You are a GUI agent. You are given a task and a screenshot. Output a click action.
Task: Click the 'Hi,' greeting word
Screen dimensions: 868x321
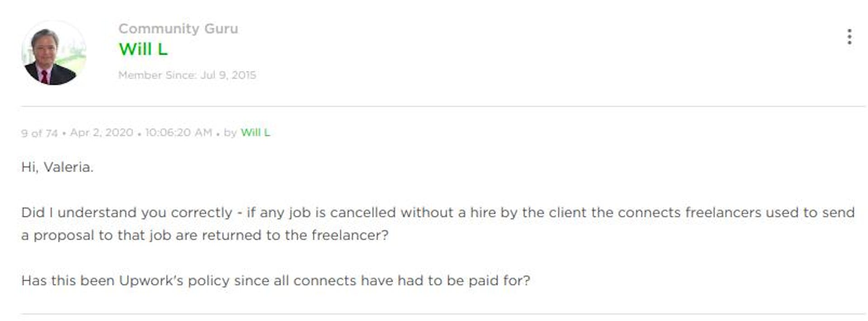tap(30, 168)
